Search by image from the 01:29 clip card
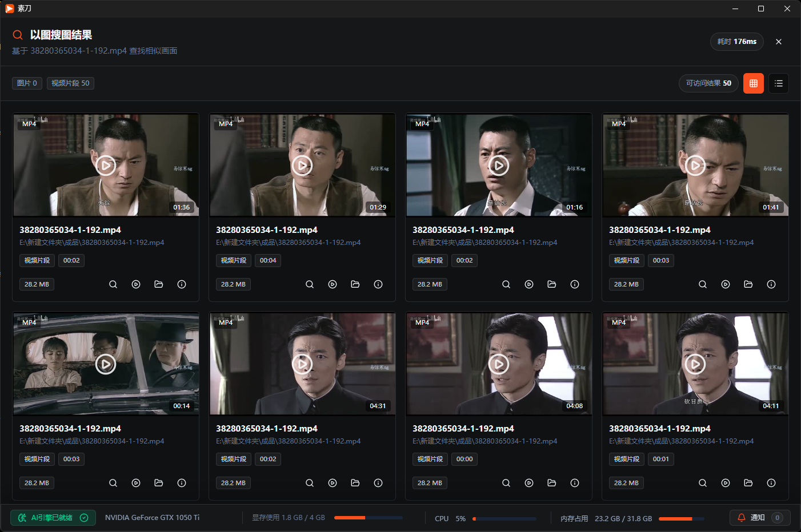Viewport: 801px width, 532px height. pos(310,284)
